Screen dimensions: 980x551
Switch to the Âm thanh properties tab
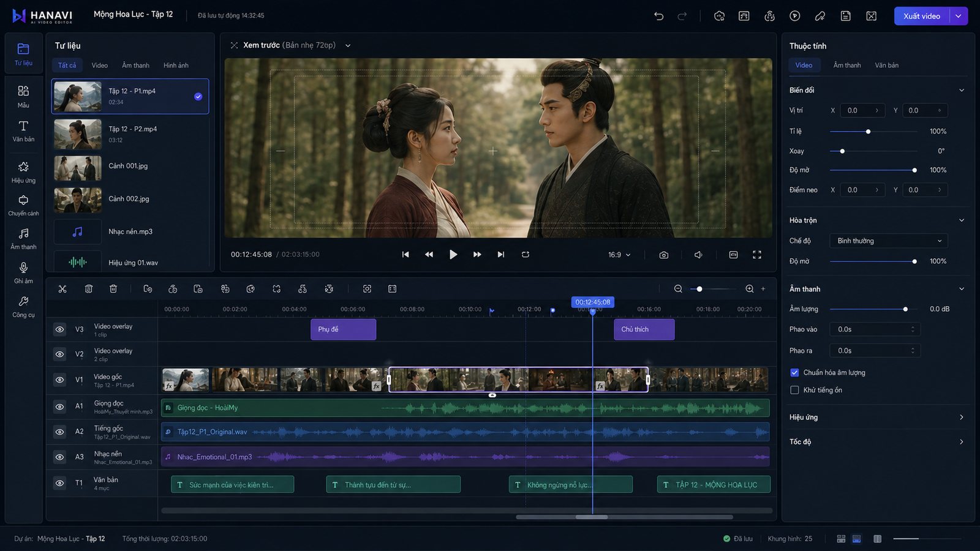point(846,66)
